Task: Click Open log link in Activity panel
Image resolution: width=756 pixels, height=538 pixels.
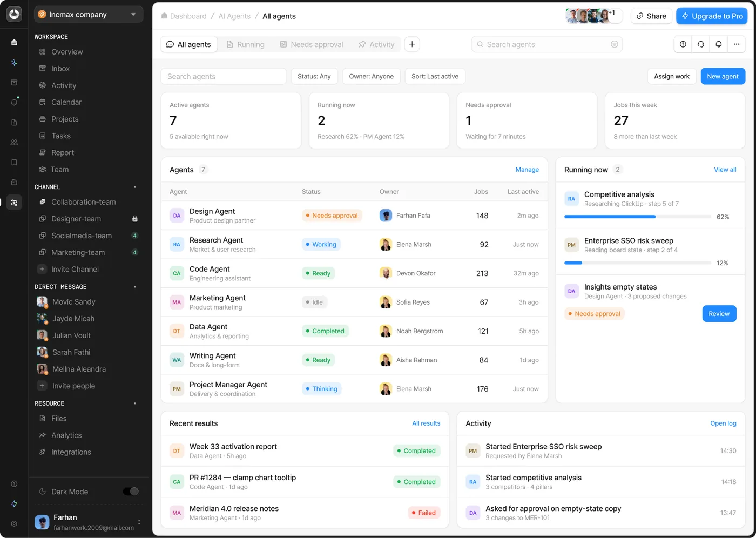Action: [723, 423]
